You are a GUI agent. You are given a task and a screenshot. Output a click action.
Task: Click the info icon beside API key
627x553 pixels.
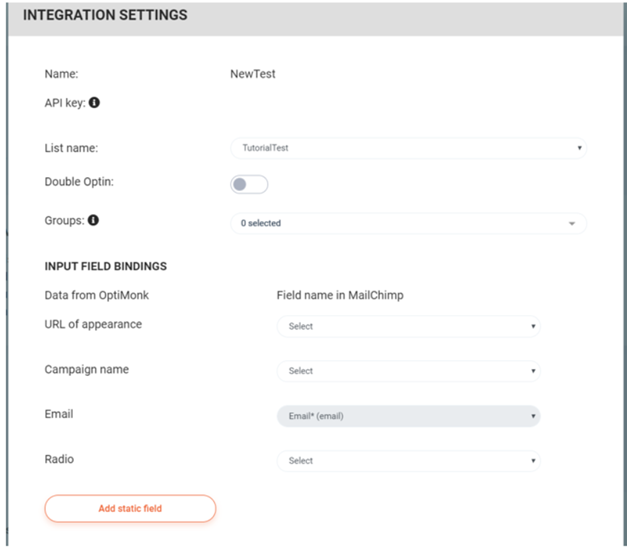94,103
